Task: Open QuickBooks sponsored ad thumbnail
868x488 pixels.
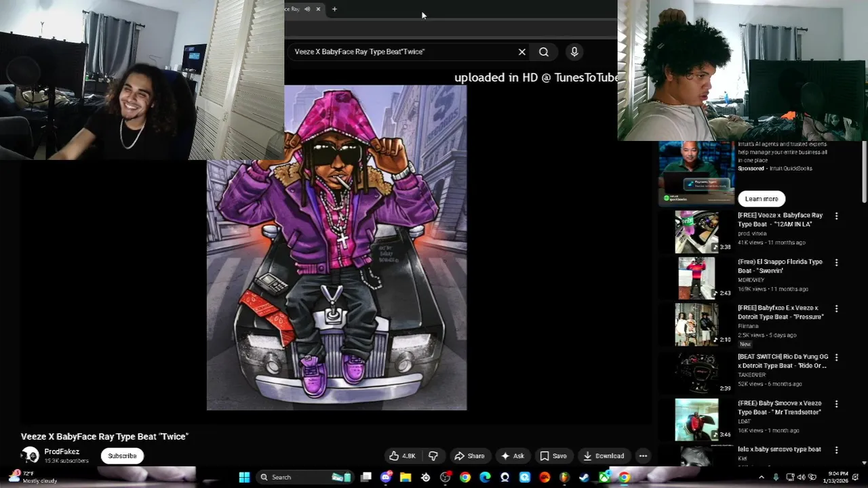Action: point(696,172)
